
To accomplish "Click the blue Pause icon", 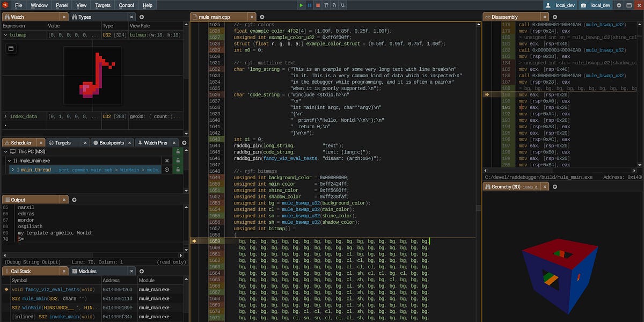I will [x=310, y=5].
